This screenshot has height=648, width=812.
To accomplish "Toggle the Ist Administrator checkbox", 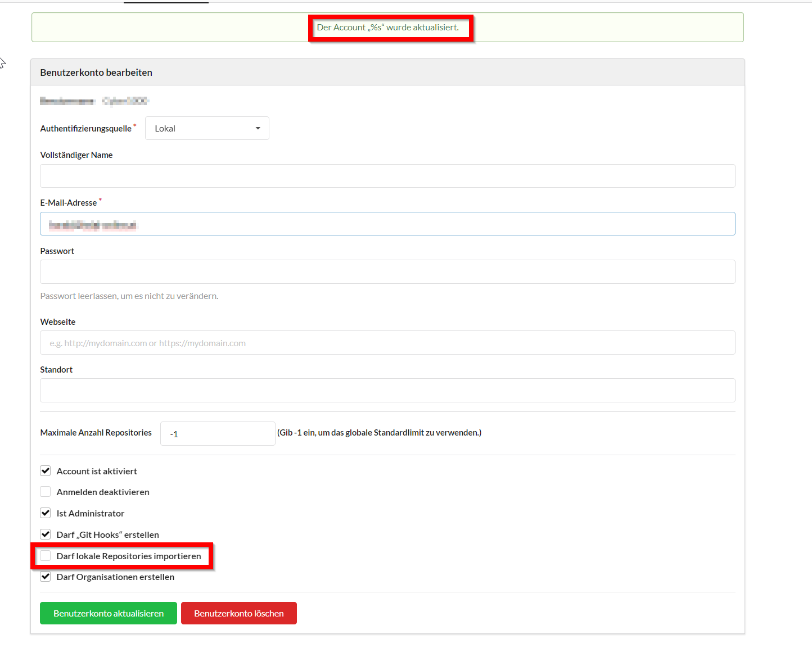I will tap(46, 513).
